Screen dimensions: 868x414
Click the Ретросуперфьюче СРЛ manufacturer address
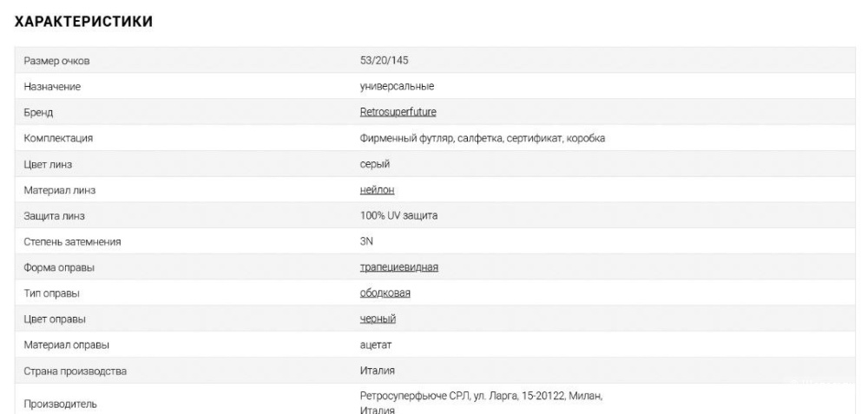tap(480, 396)
